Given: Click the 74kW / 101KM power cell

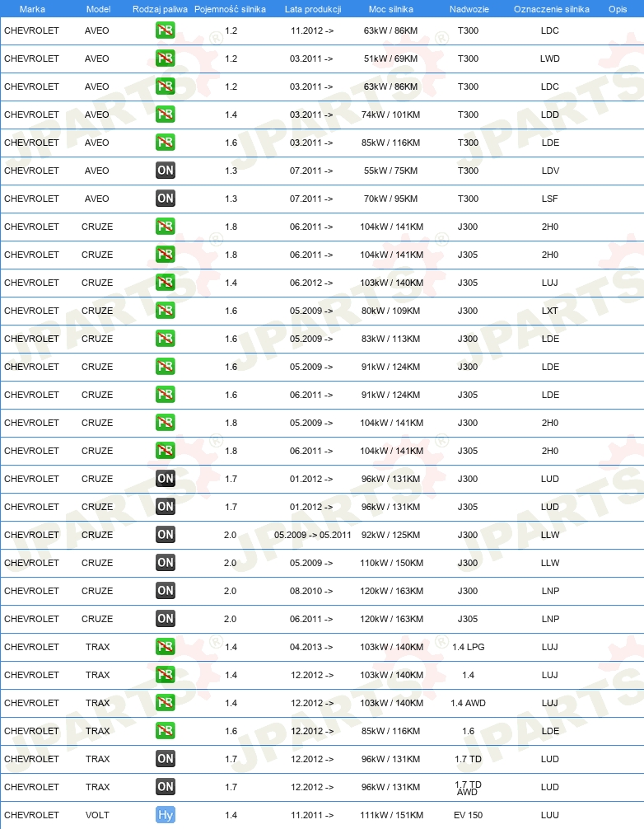Looking at the screenshot, I should point(391,115).
